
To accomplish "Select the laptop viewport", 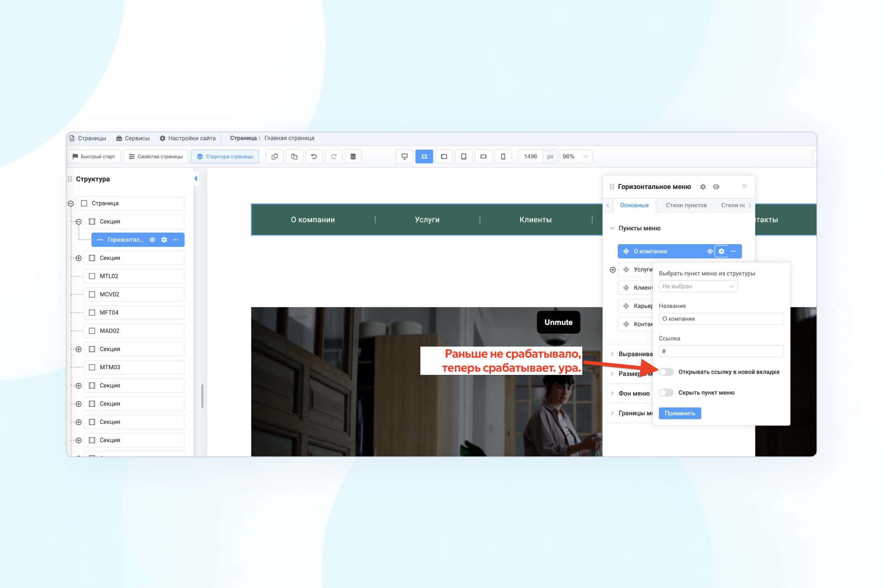I will [424, 156].
